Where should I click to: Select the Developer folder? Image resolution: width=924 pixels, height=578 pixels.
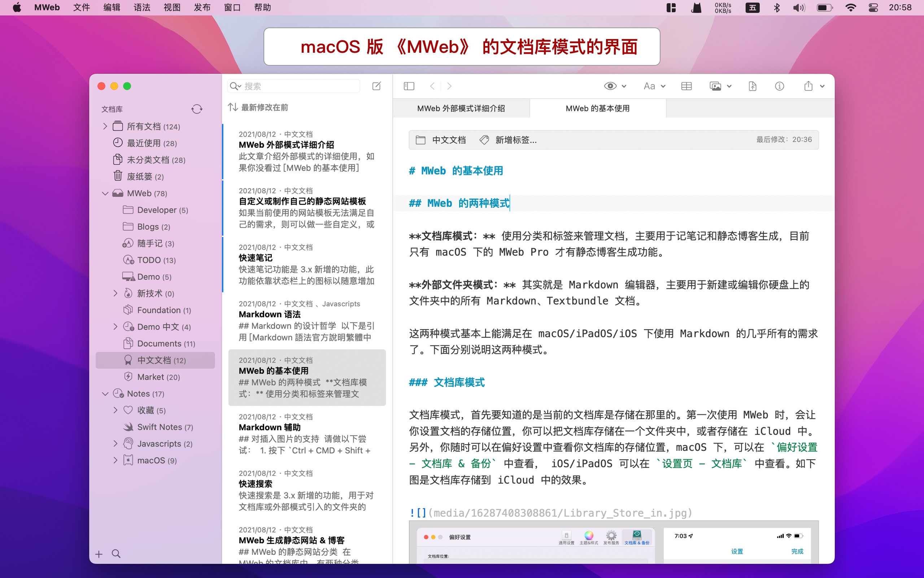(155, 210)
